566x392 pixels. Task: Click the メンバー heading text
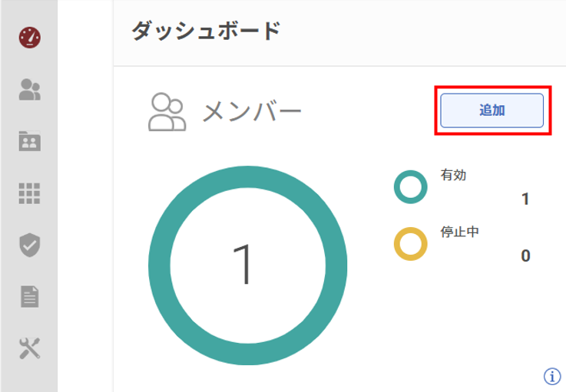pyautogui.click(x=253, y=112)
